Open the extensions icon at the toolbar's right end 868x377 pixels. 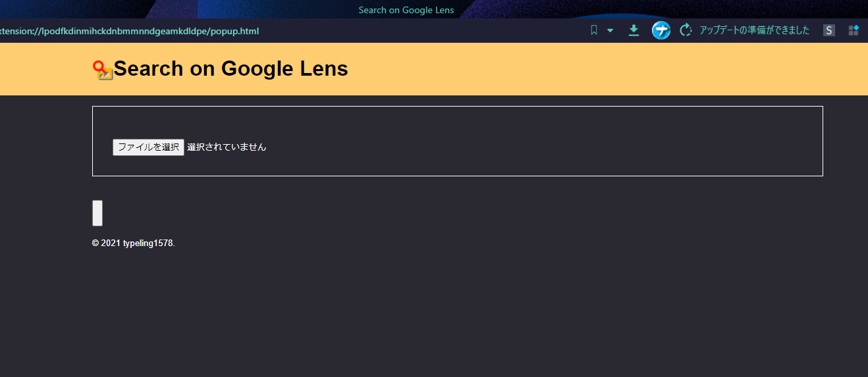854,30
